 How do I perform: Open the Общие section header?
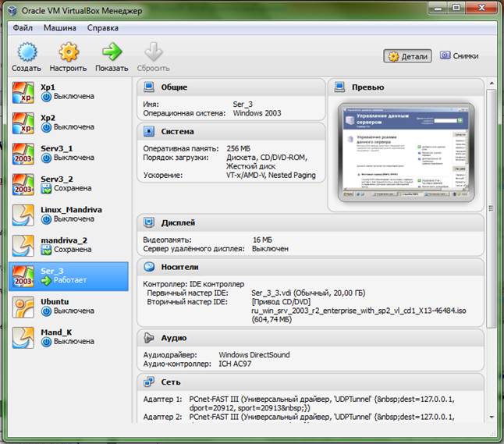click(x=231, y=87)
